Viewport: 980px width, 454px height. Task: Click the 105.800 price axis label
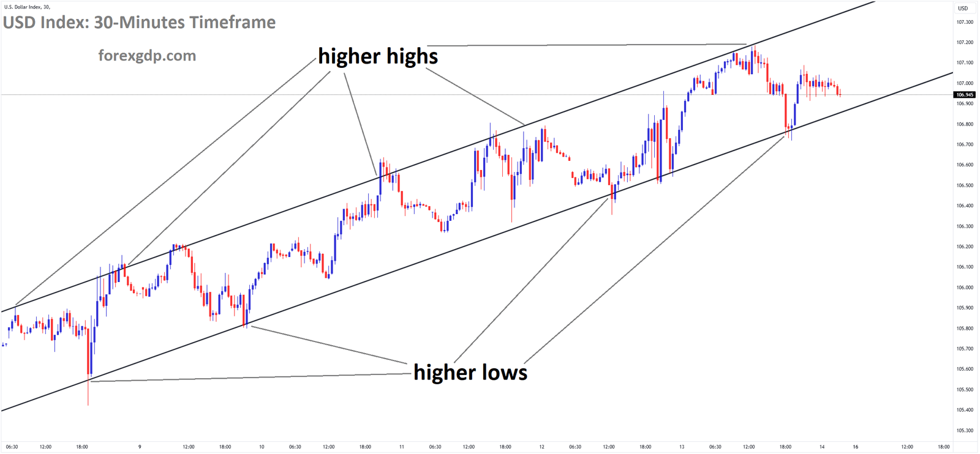tap(965, 329)
